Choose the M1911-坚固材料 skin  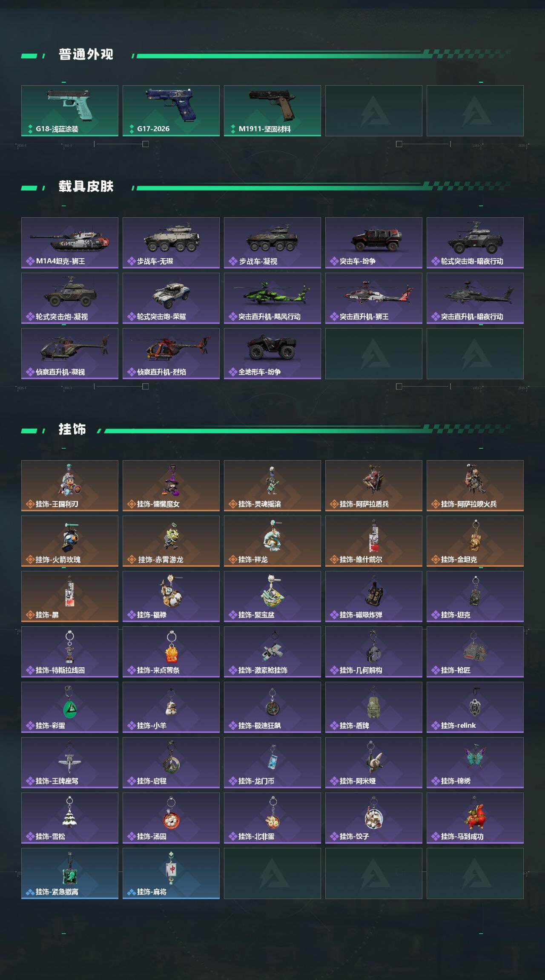point(272,111)
